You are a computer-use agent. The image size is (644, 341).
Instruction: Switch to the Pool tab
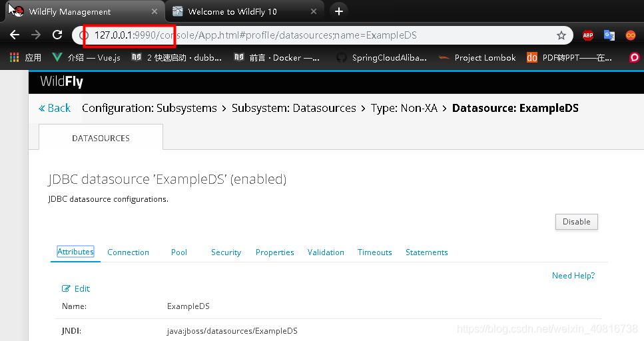click(x=179, y=252)
